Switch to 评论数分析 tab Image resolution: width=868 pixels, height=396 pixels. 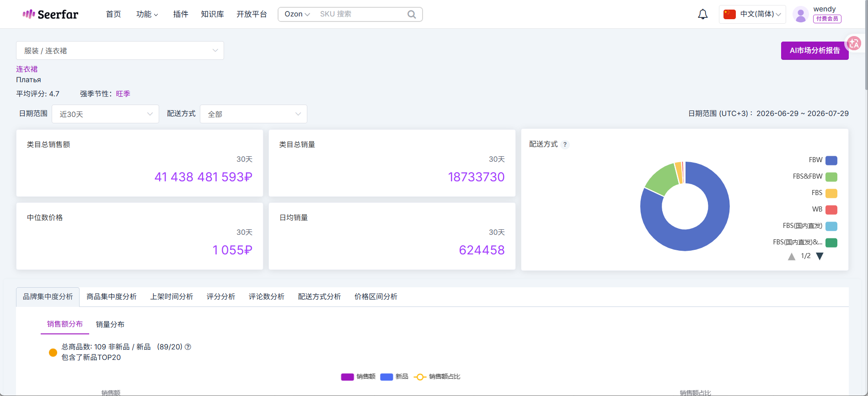coord(267,297)
